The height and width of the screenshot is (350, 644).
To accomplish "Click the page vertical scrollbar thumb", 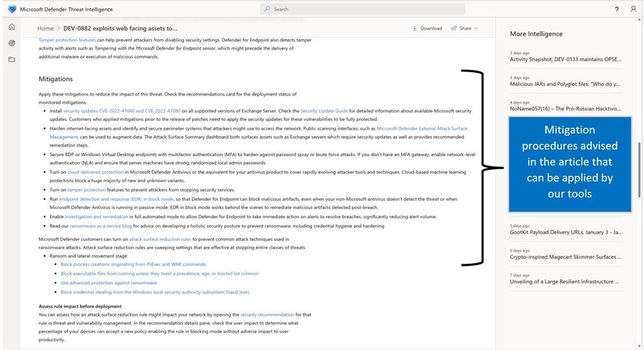I will (639, 170).
